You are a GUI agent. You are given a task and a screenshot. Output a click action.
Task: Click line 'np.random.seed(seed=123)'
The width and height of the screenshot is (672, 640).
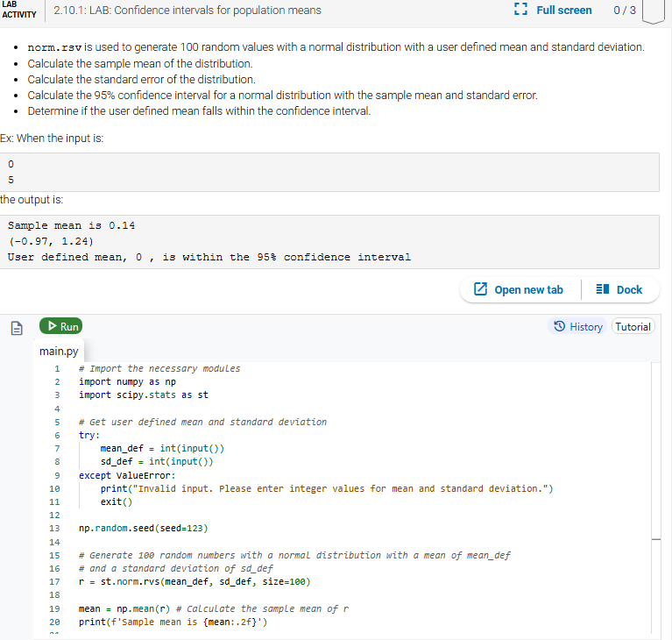pos(143,529)
